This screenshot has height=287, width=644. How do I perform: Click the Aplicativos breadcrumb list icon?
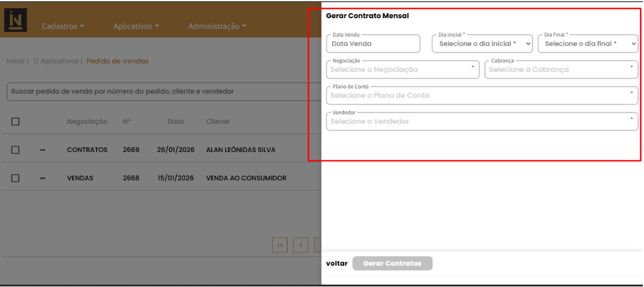[35, 61]
